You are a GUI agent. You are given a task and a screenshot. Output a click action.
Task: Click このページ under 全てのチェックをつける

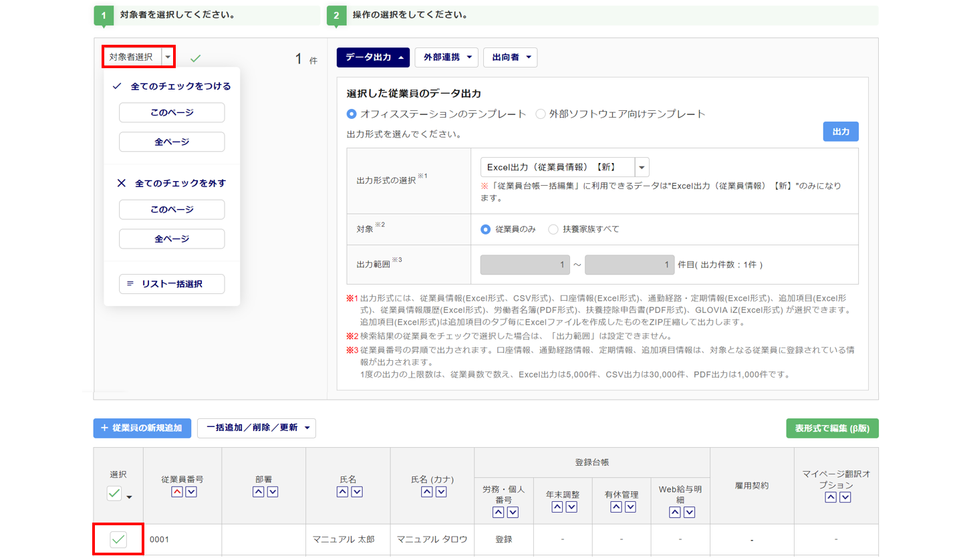172,113
